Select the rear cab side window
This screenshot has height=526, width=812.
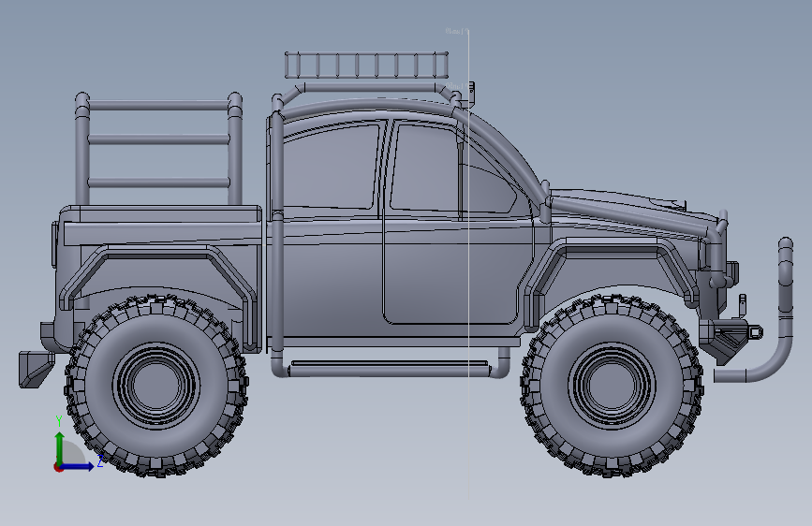(x=332, y=168)
